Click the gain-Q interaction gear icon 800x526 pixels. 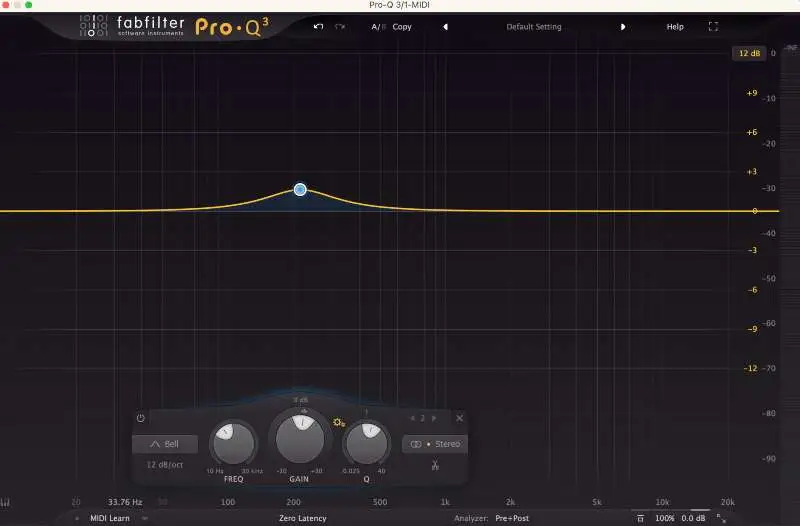tap(339, 423)
